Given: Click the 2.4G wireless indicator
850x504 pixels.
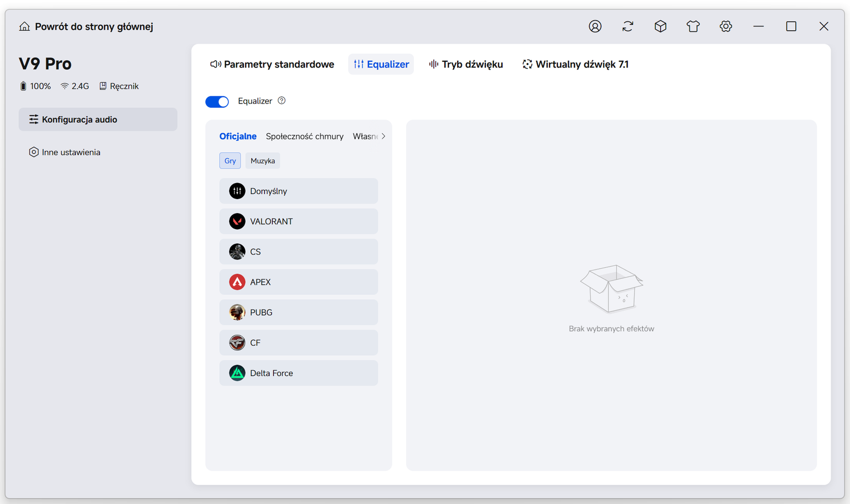Looking at the screenshot, I should pyautogui.click(x=75, y=86).
